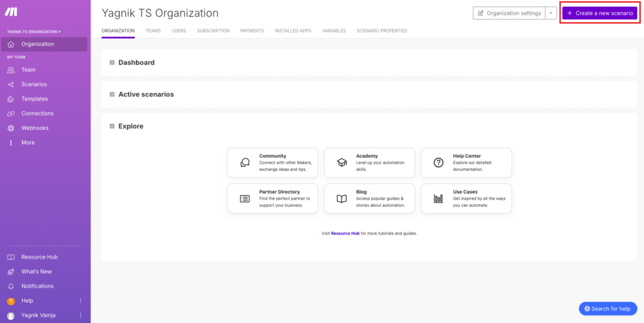The width and height of the screenshot is (644, 323).
Task: Click Create a new scenario button
Action: click(x=599, y=13)
